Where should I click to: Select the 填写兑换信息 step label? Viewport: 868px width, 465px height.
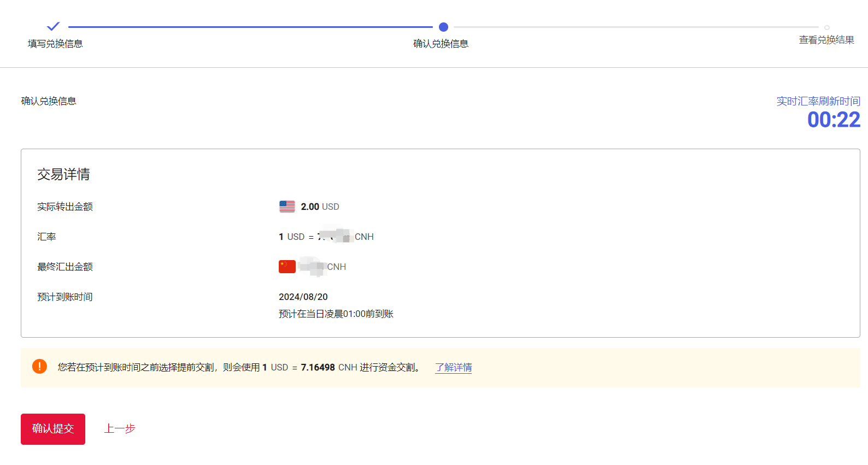pos(55,44)
